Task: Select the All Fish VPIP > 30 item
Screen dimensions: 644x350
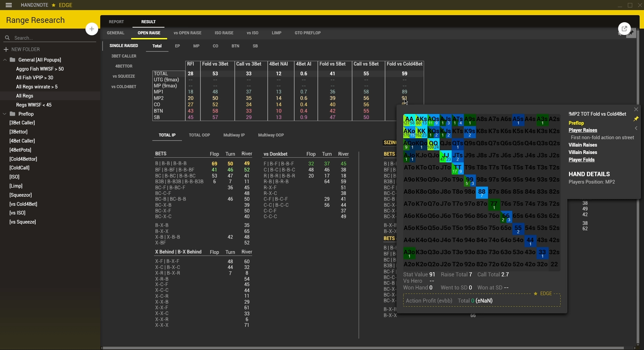Action: click(35, 78)
